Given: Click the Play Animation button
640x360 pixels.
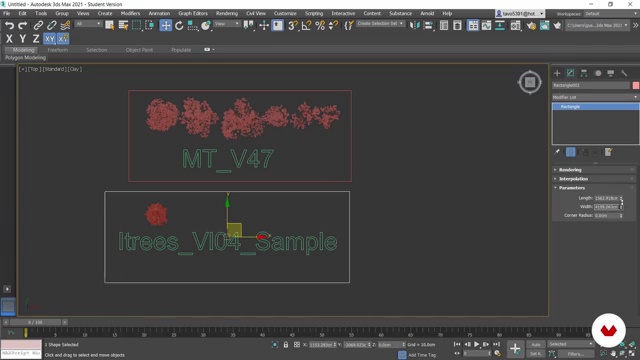Looking at the screenshot, I should [x=476, y=344].
